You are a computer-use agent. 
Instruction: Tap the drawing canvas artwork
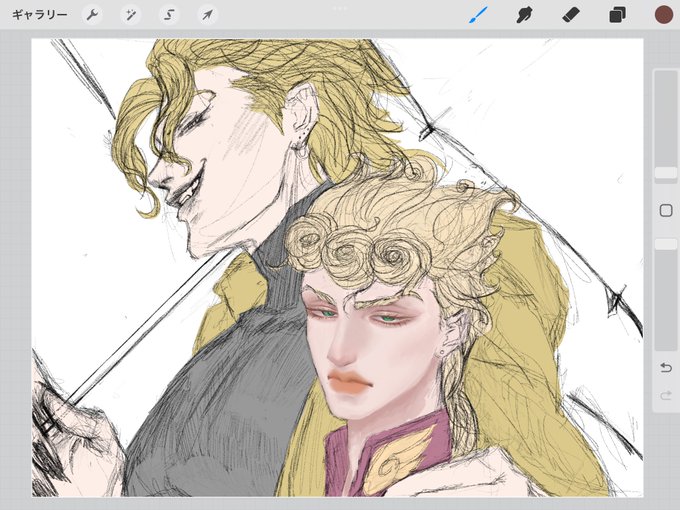337,268
